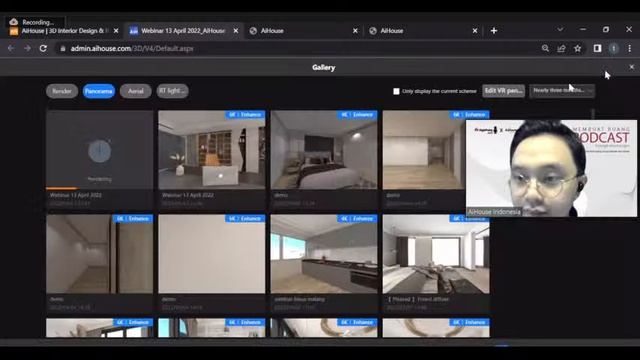This screenshot has width=640, height=360.
Task: Open the kitchen panorama thumbnail
Action: [x=324, y=254]
